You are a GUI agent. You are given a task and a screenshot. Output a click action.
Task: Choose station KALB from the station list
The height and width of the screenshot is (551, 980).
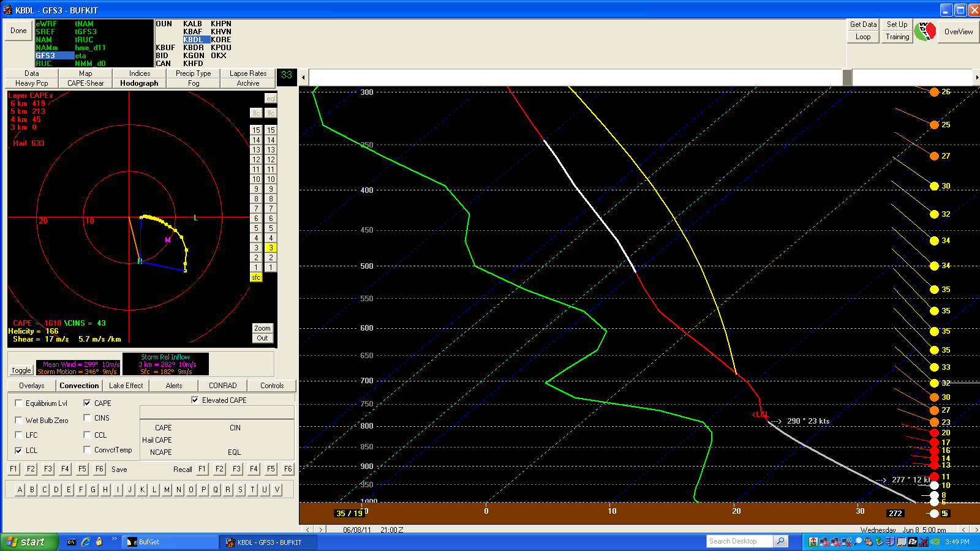coord(192,24)
